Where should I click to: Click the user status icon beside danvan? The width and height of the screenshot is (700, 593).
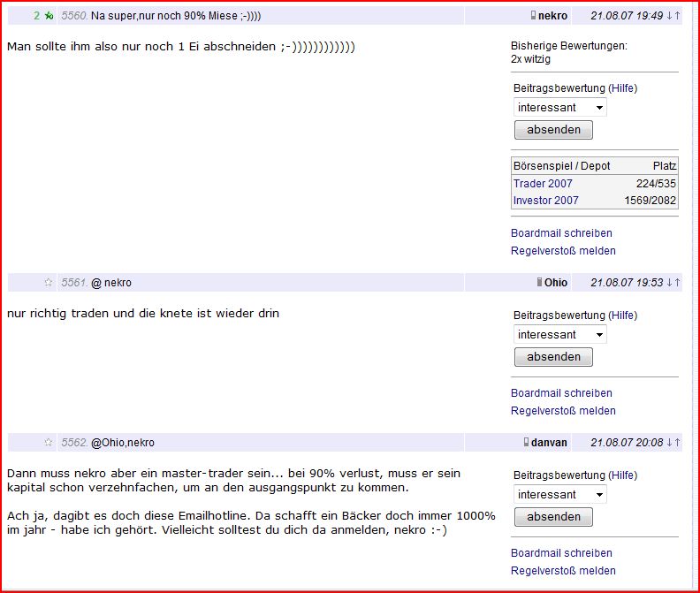click(527, 442)
